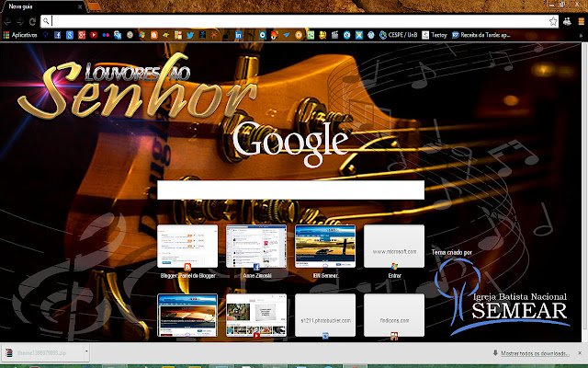Image resolution: width=588 pixels, height=368 pixels.
Task: Open the Twitter bookmark icon
Action: pos(190,35)
